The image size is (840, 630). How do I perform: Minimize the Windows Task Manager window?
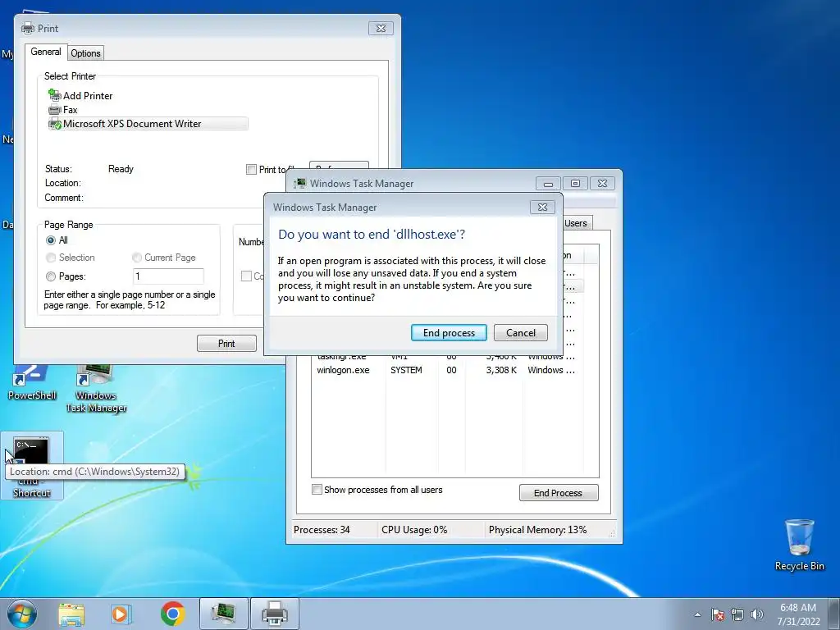(548, 184)
